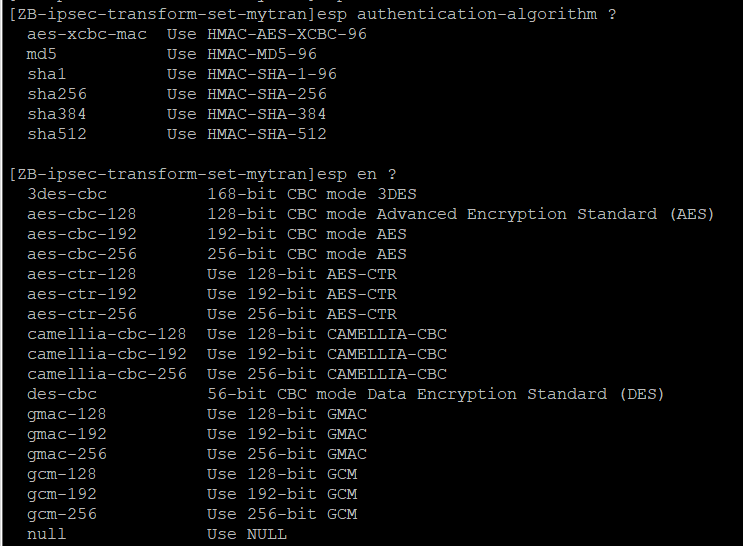Click the gmac-256 option text
This screenshot has height=546, width=743.
point(67,454)
